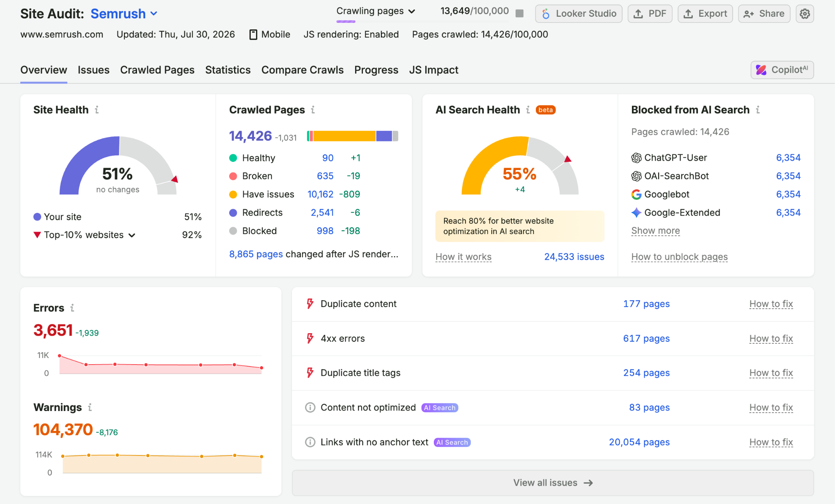835x504 pixels.
Task: Open 177 pages with duplicate content
Action: click(646, 304)
